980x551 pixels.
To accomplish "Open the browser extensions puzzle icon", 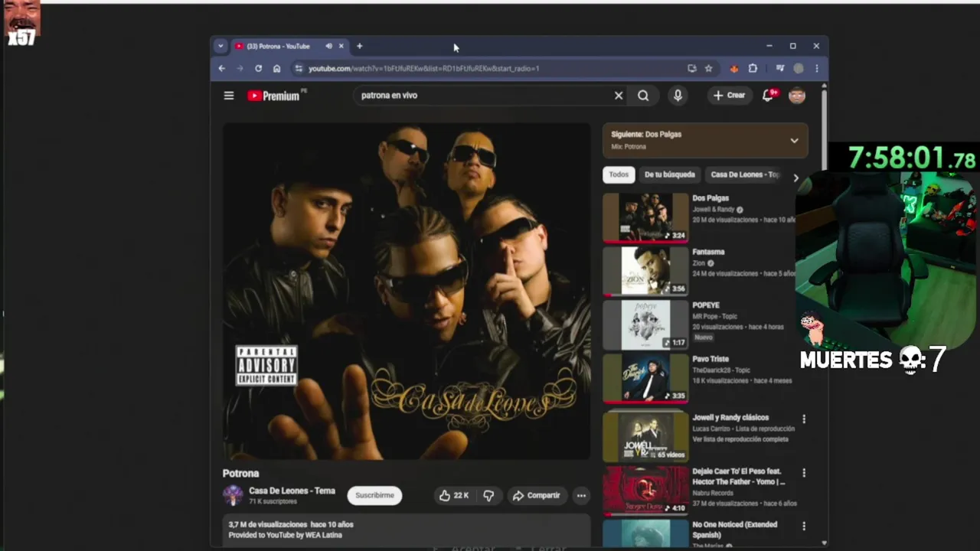I will (753, 69).
